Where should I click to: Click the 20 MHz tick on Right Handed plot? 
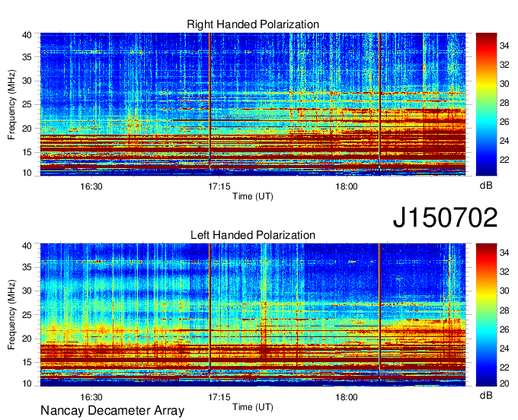click(x=27, y=129)
